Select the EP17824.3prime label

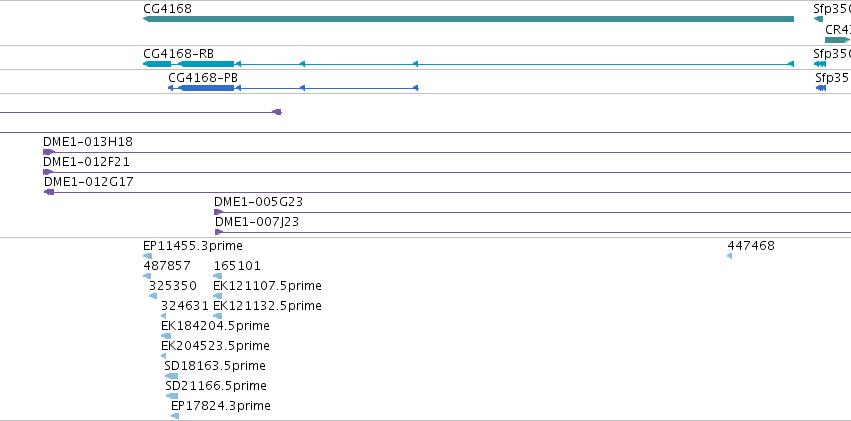(x=221, y=406)
